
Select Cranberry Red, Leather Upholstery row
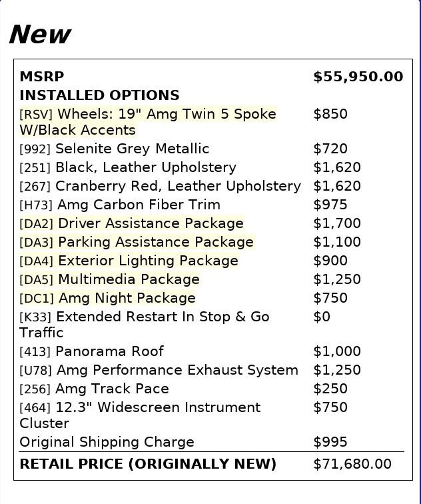[x=212, y=186]
